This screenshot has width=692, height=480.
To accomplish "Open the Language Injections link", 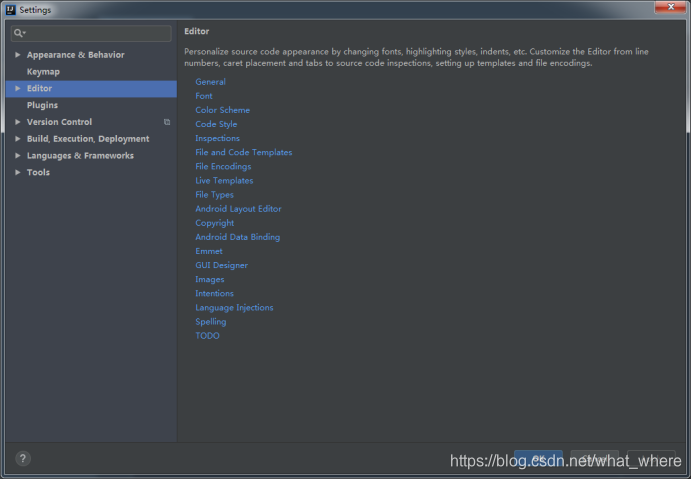I will pyautogui.click(x=234, y=308).
